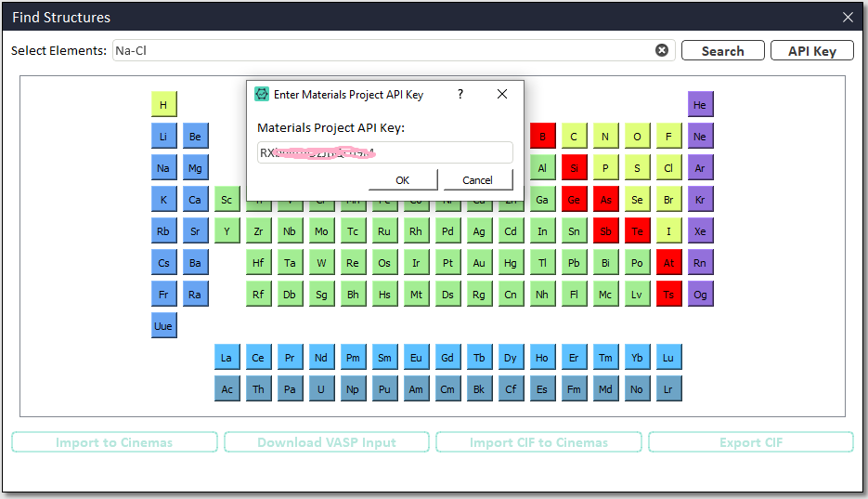This screenshot has height=499, width=868.
Task: Select Oxygen (O) element tile
Action: coord(637,137)
